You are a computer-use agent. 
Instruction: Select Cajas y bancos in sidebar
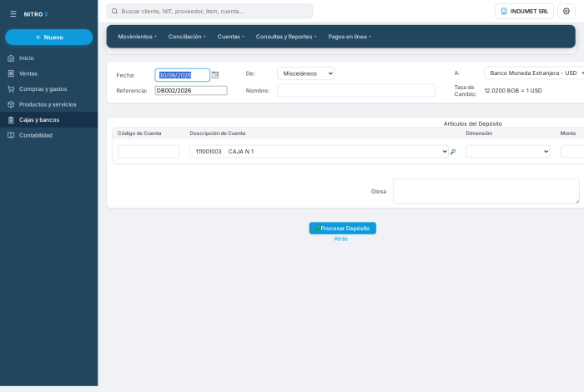point(48,120)
